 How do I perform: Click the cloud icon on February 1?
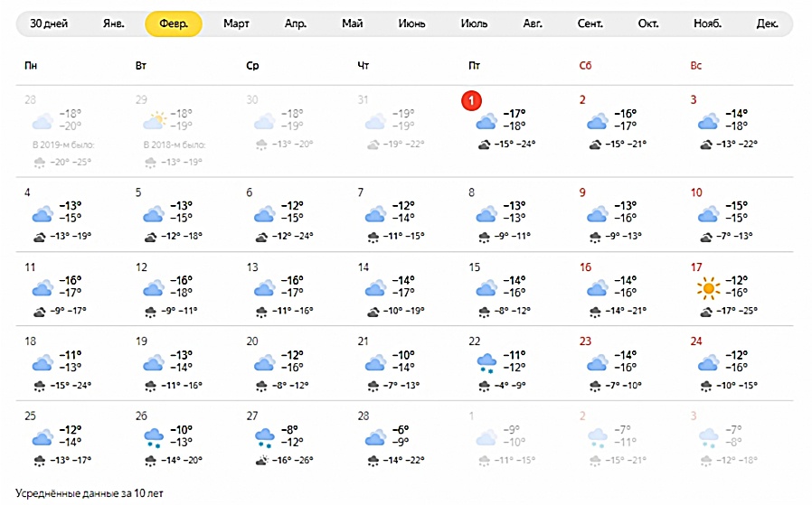[486, 121]
